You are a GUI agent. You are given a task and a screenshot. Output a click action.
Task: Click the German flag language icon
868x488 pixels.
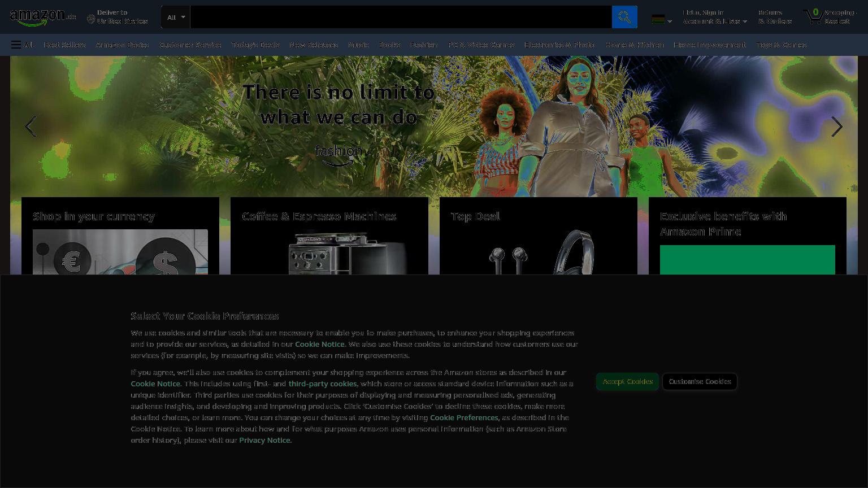coord(658,20)
